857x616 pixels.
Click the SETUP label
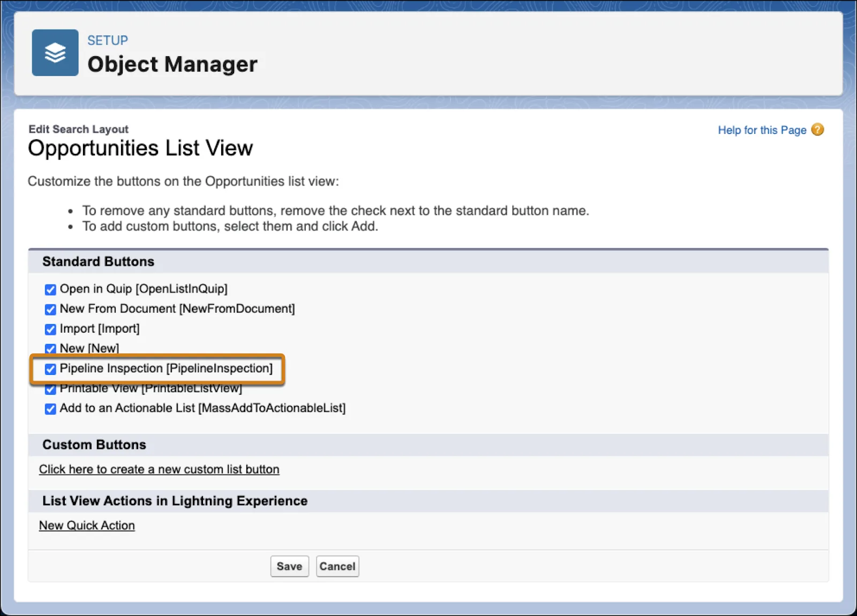pos(108,41)
